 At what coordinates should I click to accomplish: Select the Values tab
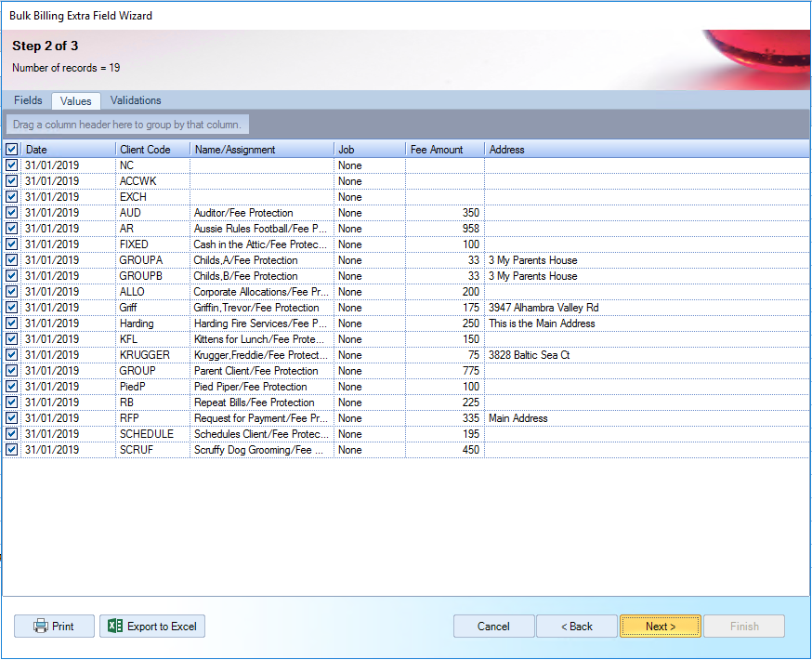click(x=75, y=101)
